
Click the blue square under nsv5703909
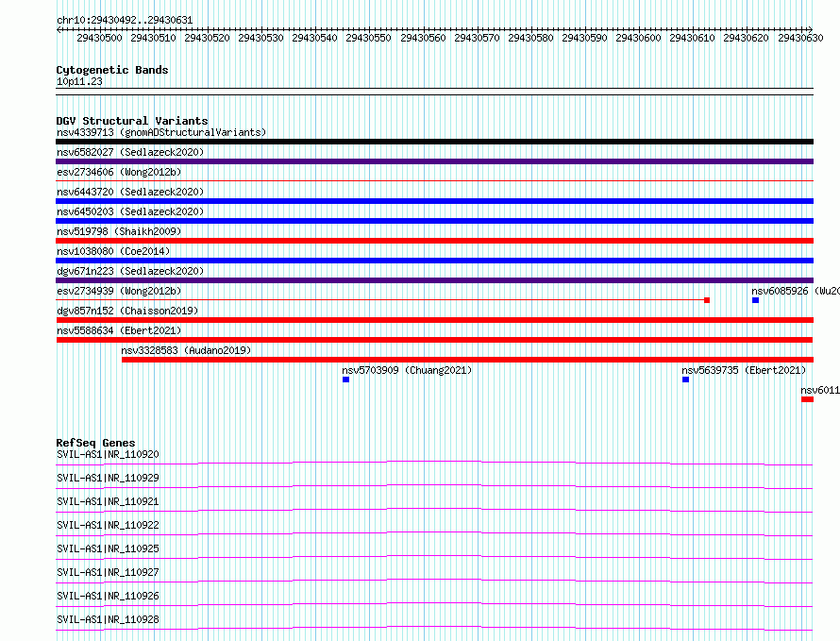coord(346,380)
